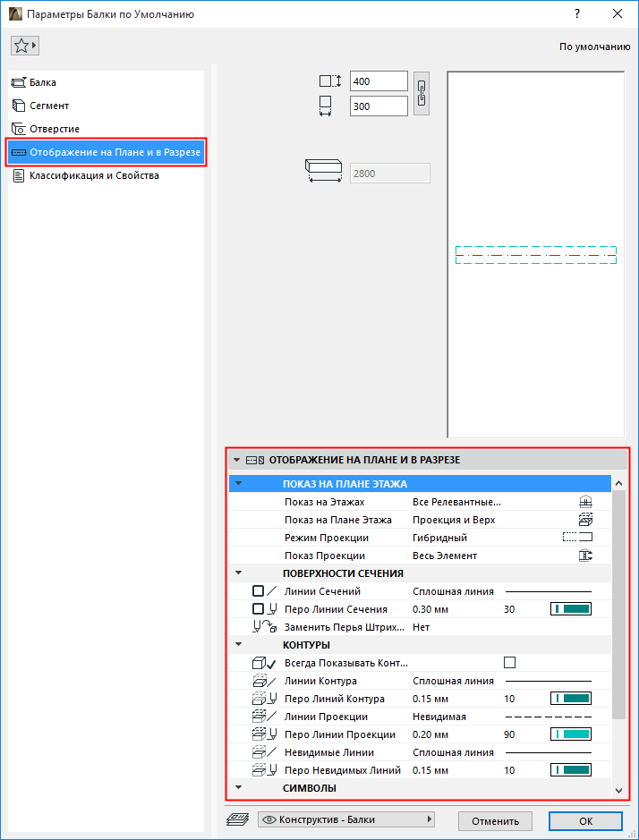Click the beam length field showing 2800
This screenshot has width=639, height=840.
(389, 174)
